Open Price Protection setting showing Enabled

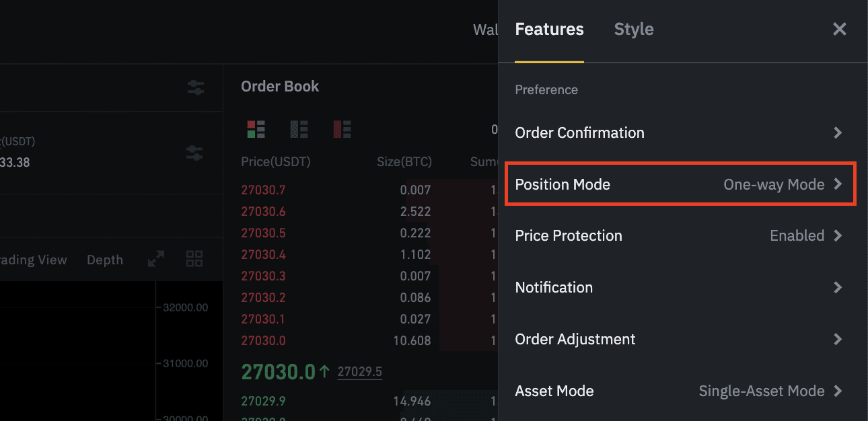(x=679, y=236)
